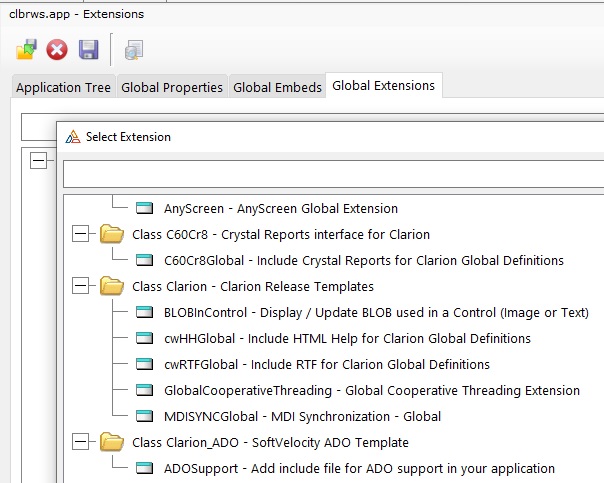Select BLOBInControl extension entry
Viewport: 604px width, 483px height.
[376, 312]
